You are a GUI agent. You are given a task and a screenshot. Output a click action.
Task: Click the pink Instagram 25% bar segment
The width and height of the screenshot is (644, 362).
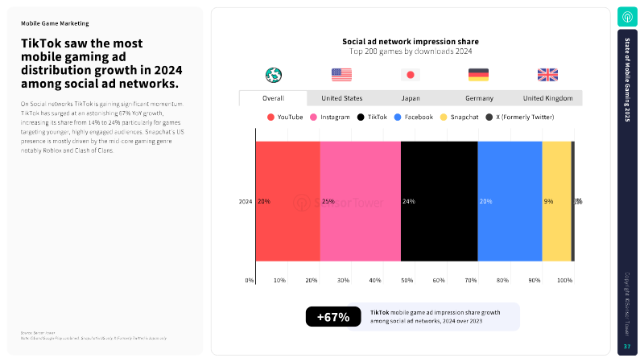click(x=360, y=201)
